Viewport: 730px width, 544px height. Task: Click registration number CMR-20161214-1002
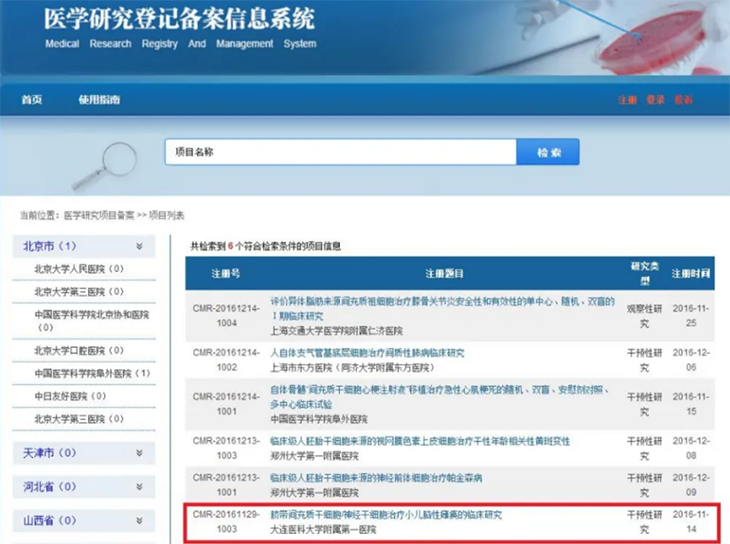click(226, 360)
